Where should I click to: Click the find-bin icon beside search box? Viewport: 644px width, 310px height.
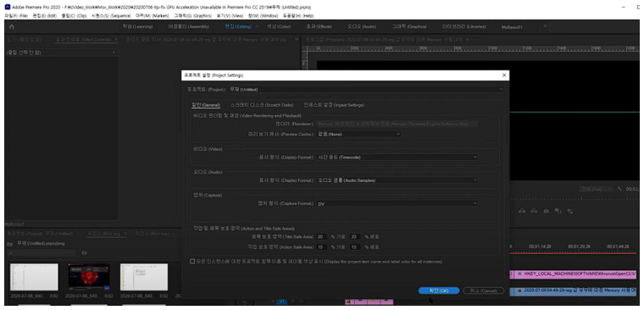coord(83,252)
